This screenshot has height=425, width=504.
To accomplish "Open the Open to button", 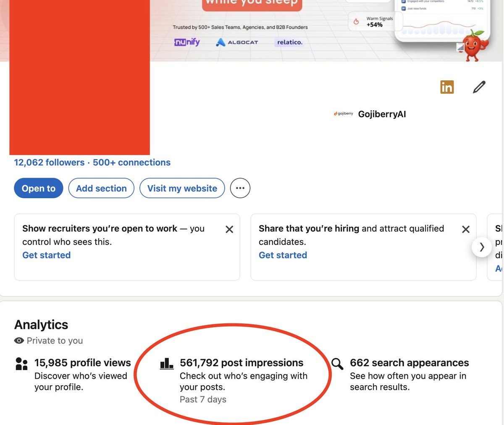I will click(x=38, y=188).
